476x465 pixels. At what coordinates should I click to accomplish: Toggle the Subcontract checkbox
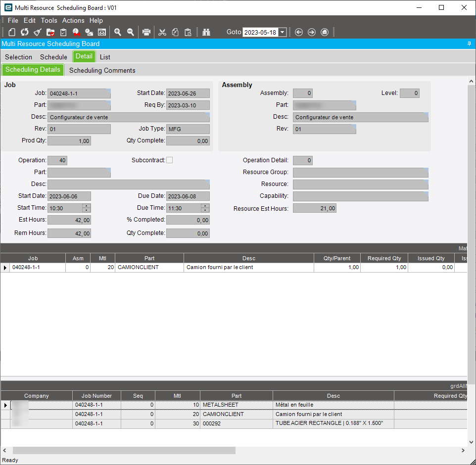tap(170, 160)
